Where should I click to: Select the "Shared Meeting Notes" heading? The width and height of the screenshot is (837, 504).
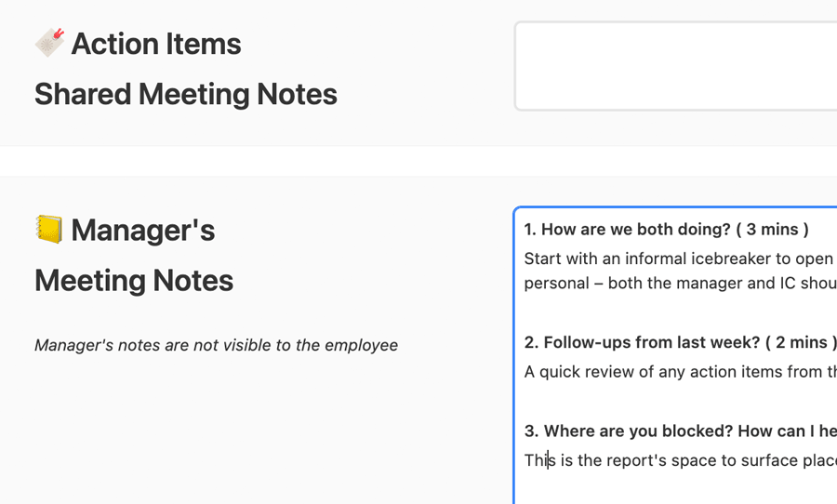pos(185,94)
